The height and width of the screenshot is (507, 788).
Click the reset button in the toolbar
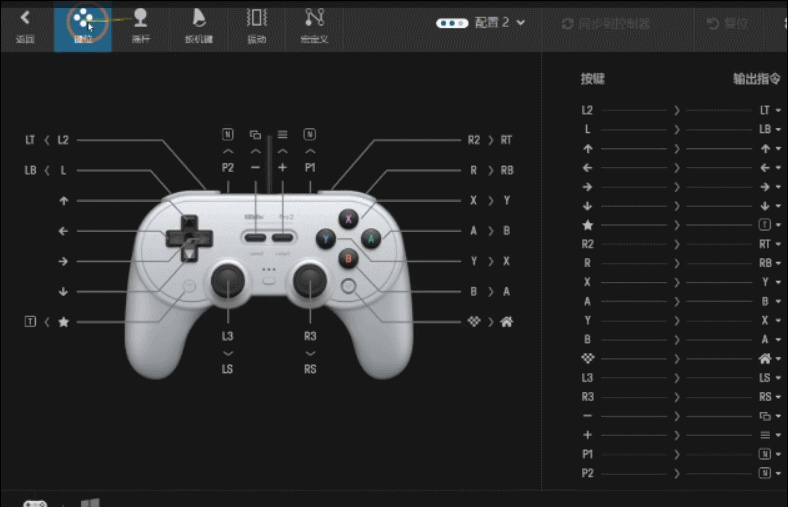(727, 24)
